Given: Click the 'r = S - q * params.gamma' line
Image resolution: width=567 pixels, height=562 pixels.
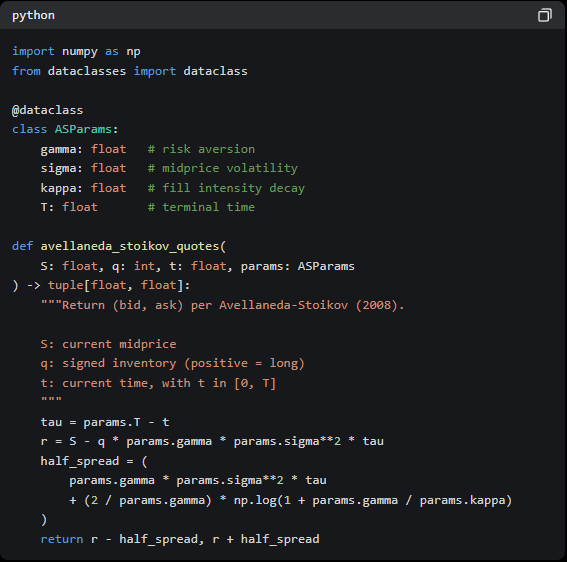Looking at the screenshot, I should 212,441.
